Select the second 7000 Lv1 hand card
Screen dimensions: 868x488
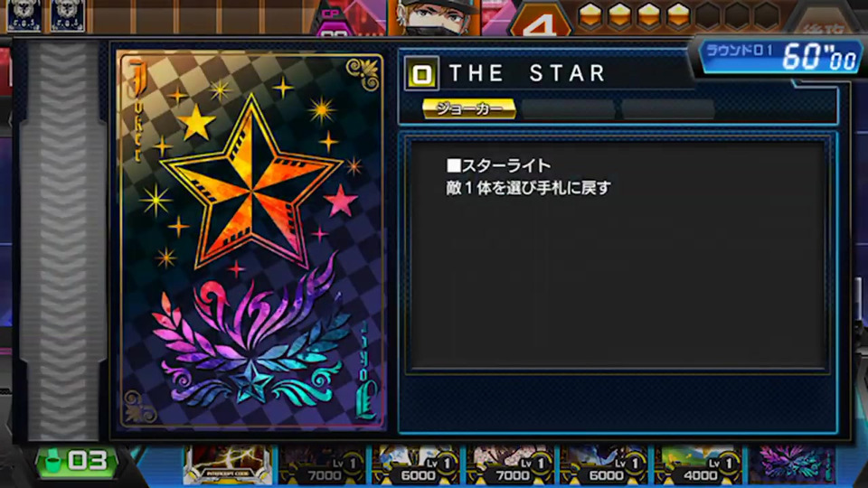click(x=510, y=465)
